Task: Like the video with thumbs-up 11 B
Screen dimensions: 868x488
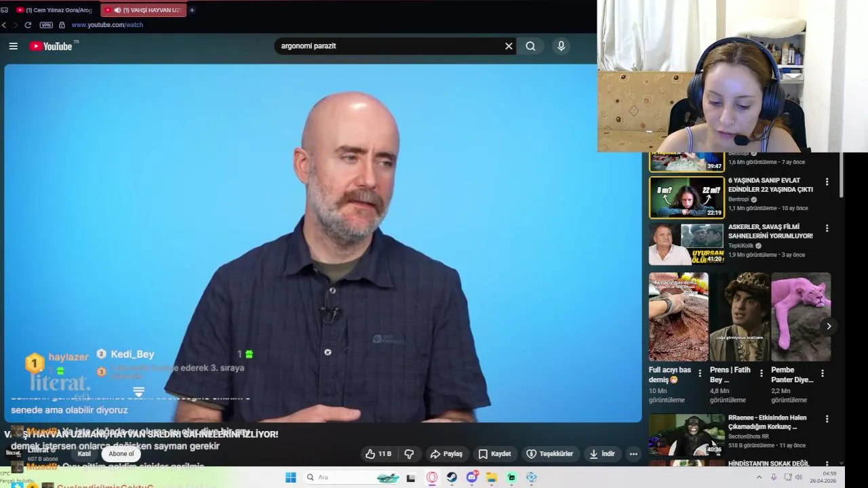Action: click(378, 454)
